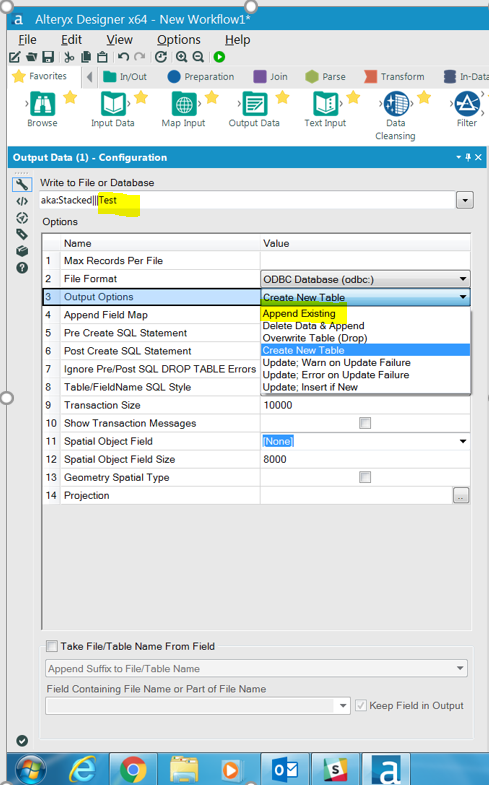Switch to the Favorites tool tab
489x785 pixels.
point(40,76)
